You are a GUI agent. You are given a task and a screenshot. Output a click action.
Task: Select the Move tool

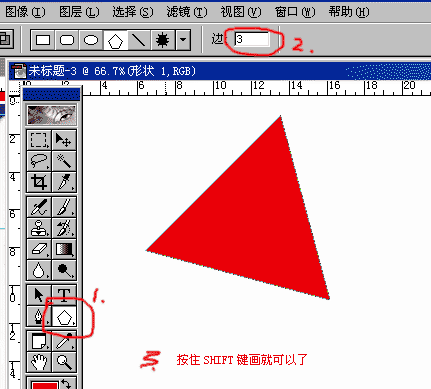64,140
